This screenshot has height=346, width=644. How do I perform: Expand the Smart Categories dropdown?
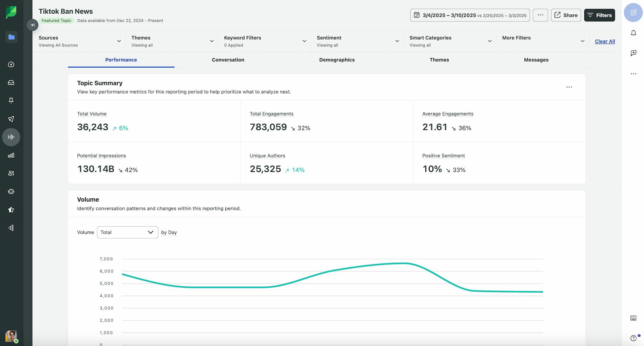[x=450, y=41]
